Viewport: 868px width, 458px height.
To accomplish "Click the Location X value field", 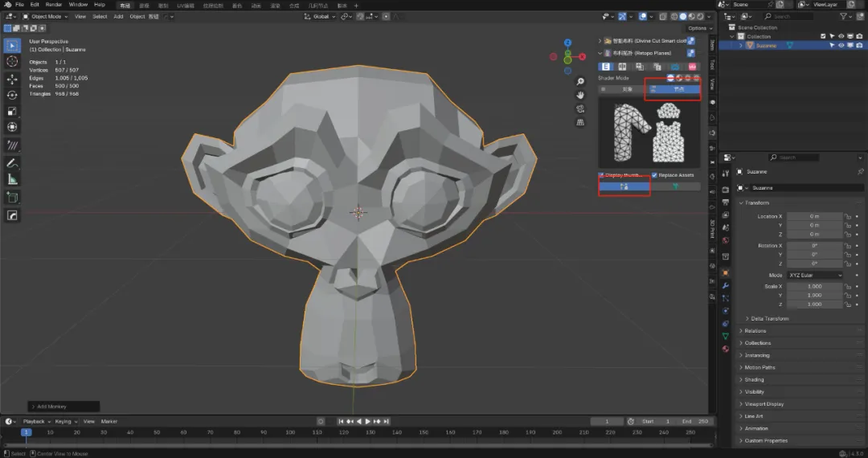I will [813, 216].
